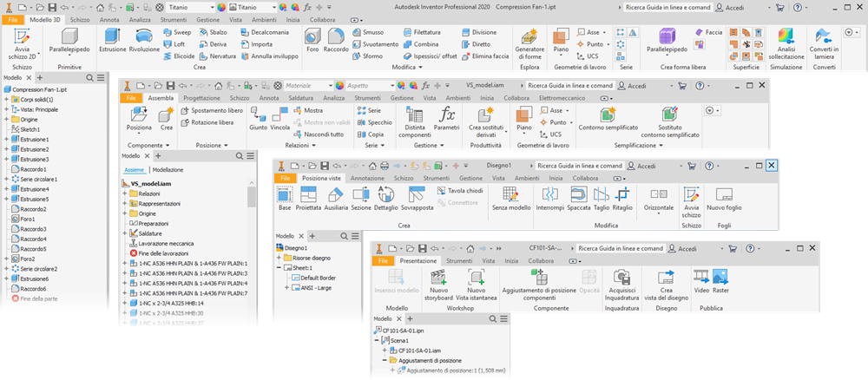Search the Modello browser in main window
The image size is (868, 380).
coord(89,78)
